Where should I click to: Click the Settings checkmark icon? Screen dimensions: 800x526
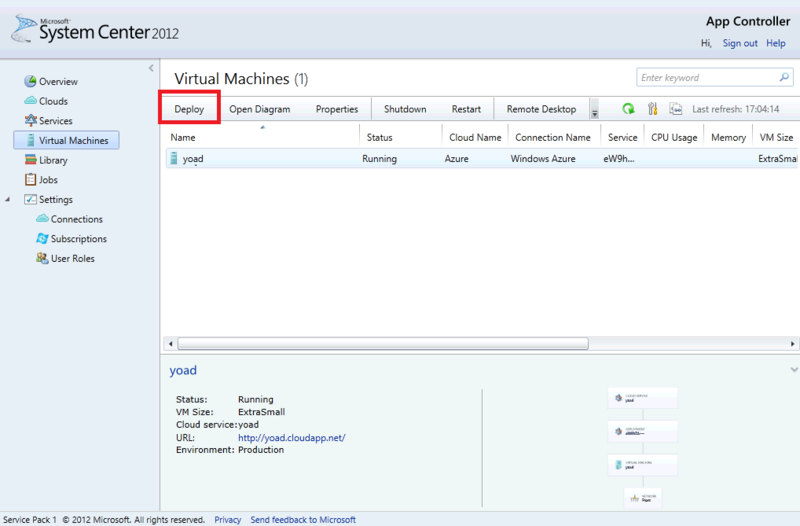click(x=31, y=199)
